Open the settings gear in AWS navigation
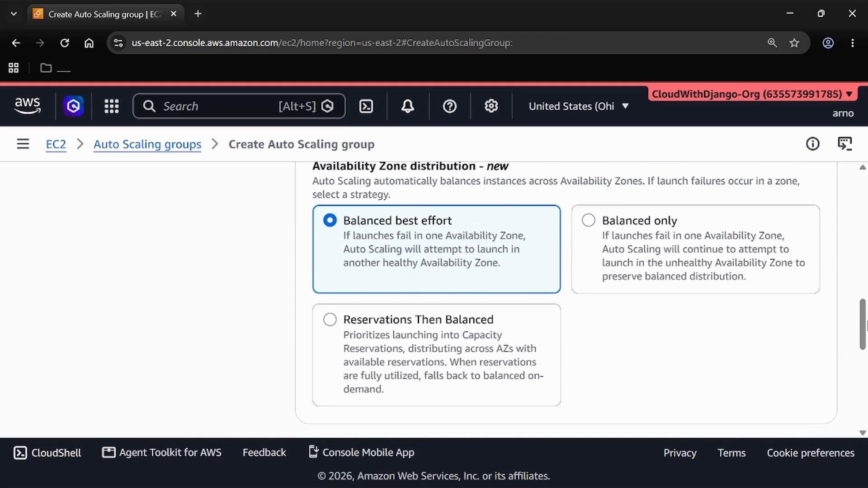 point(491,106)
